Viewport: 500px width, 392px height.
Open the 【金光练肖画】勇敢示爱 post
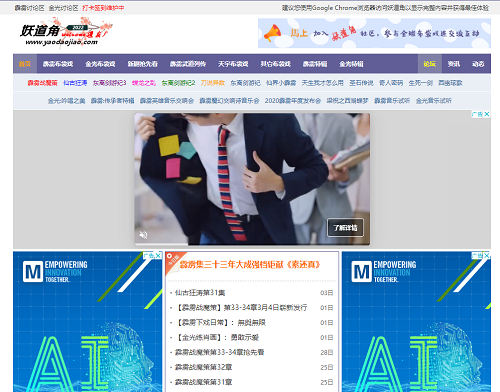tap(218, 338)
